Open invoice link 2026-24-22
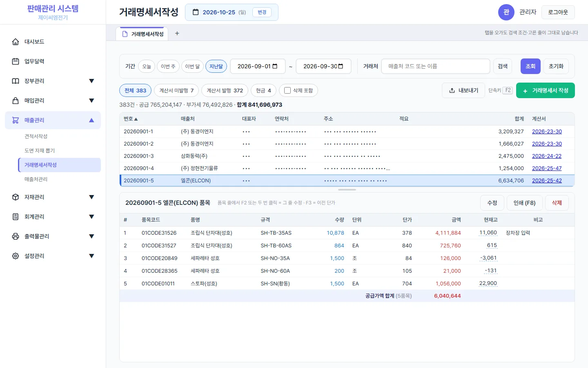588x368 pixels. (x=547, y=156)
